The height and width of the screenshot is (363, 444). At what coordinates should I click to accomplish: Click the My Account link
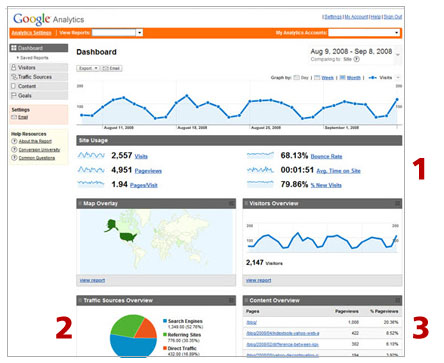click(x=356, y=17)
